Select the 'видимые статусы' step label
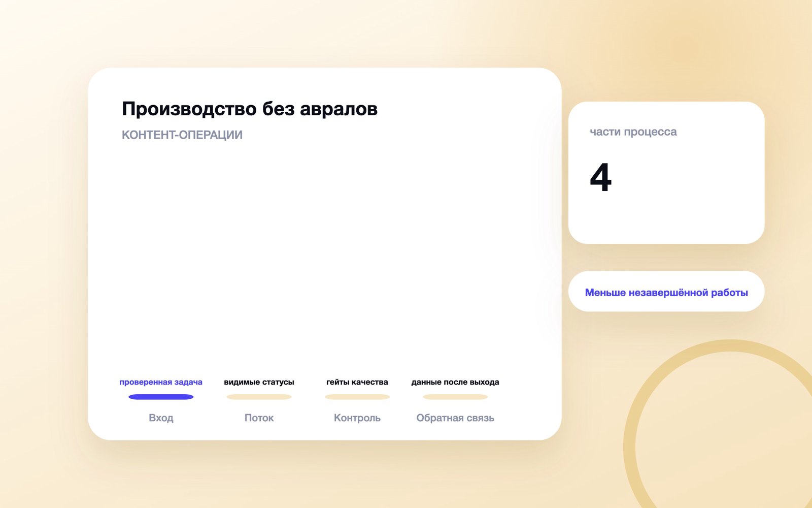 [x=259, y=382]
